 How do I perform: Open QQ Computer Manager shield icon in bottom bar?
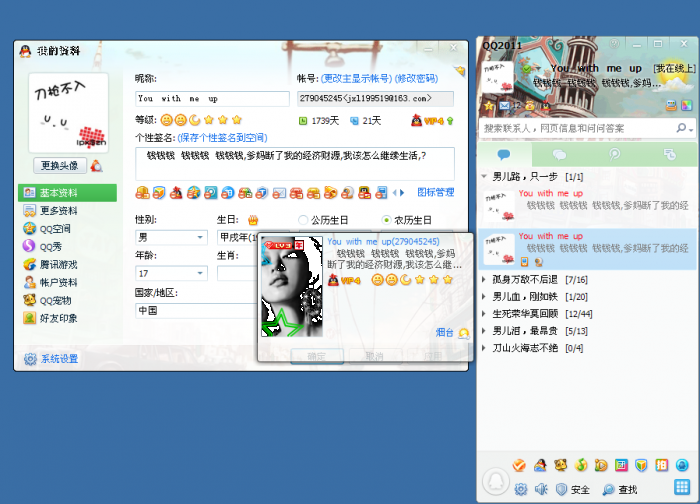[x=642, y=465]
